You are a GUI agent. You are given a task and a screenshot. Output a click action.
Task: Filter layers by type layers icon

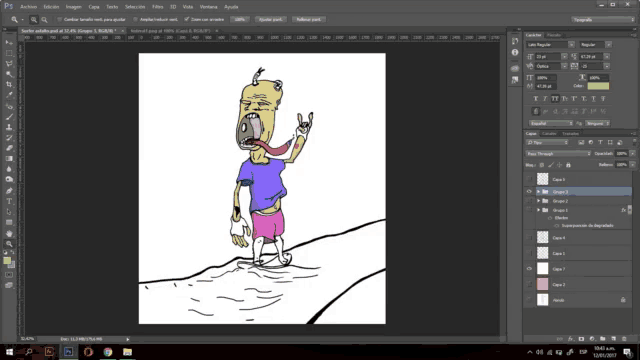(600, 142)
